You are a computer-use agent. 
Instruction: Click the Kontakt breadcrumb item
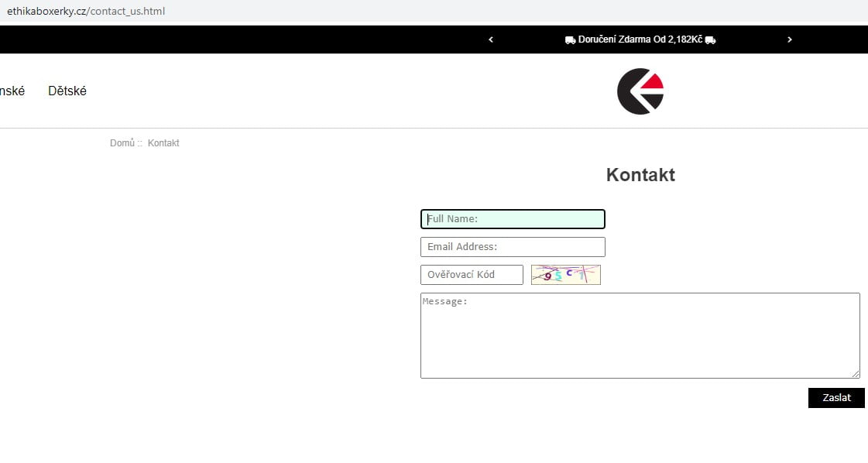pos(163,143)
